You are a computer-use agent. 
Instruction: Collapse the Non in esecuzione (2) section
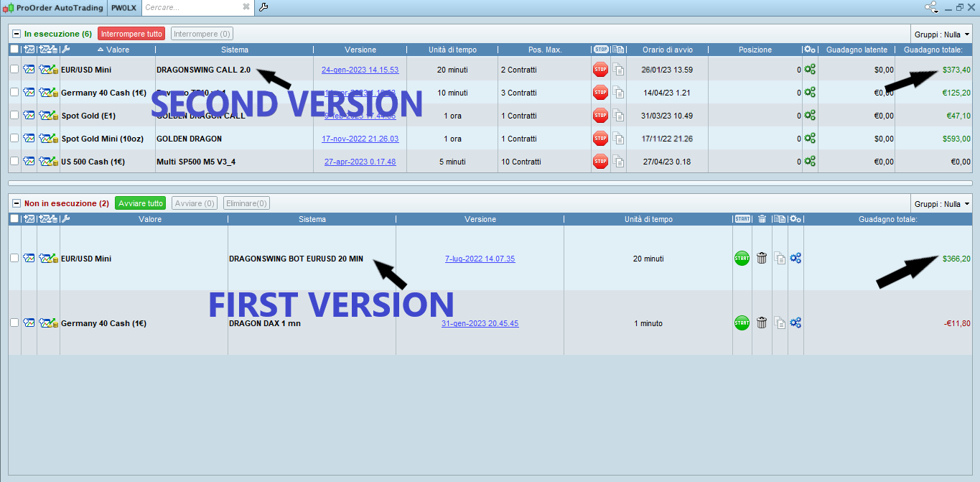[17, 203]
